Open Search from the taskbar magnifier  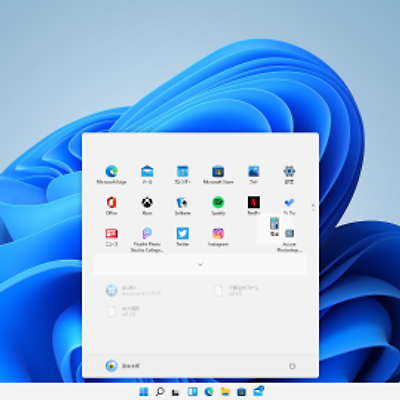click(160, 392)
